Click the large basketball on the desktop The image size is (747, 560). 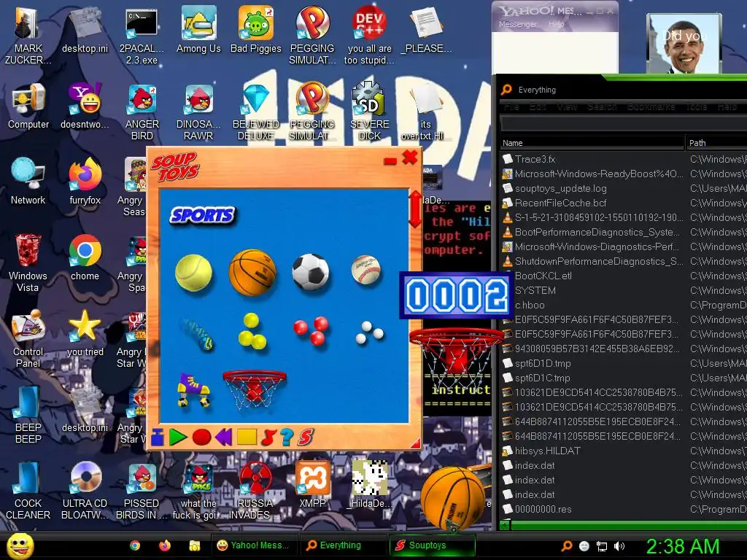pos(452,497)
